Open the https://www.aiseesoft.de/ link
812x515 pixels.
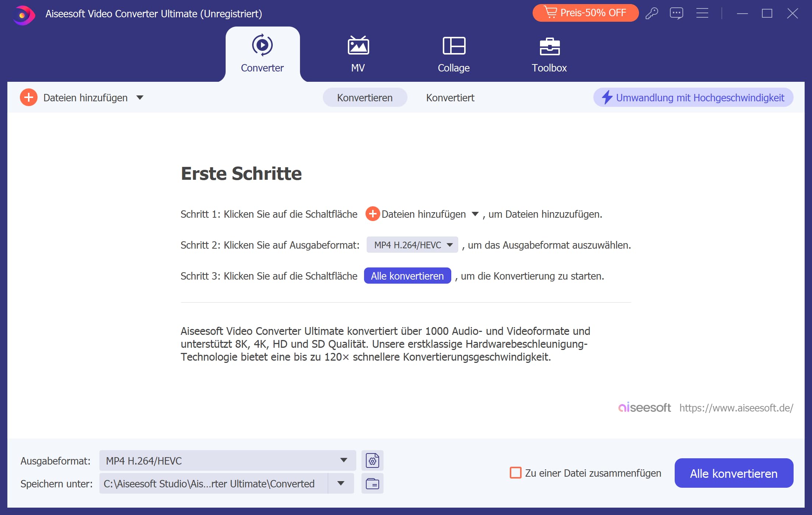(x=736, y=408)
